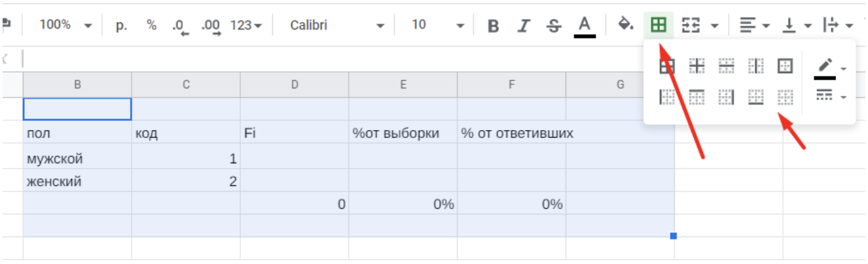Screen dimensions: 868x264
Task: Apply top border option
Action: 696,97
